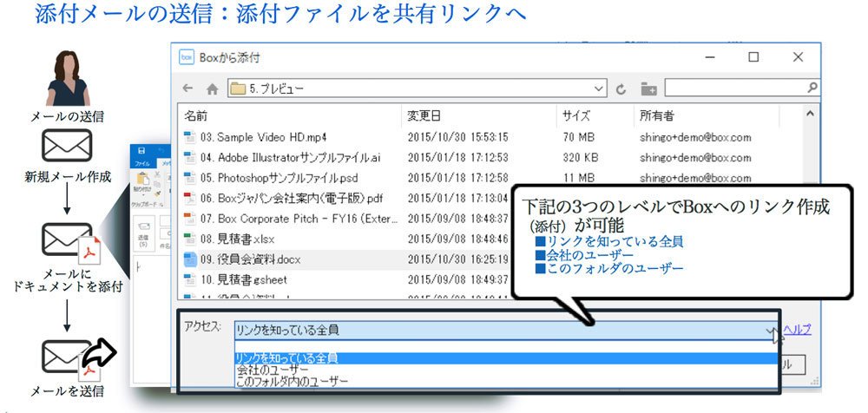The height and width of the screenshot is (413, 868).
Task: Click the red PDF icon of the 06. Box file
Action: (190, 198)
